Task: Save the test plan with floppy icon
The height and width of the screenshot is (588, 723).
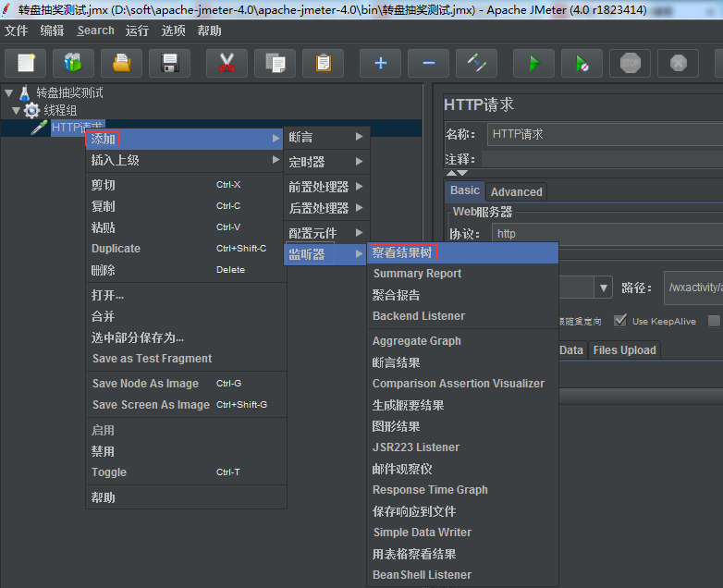Action: pos(169,63)
